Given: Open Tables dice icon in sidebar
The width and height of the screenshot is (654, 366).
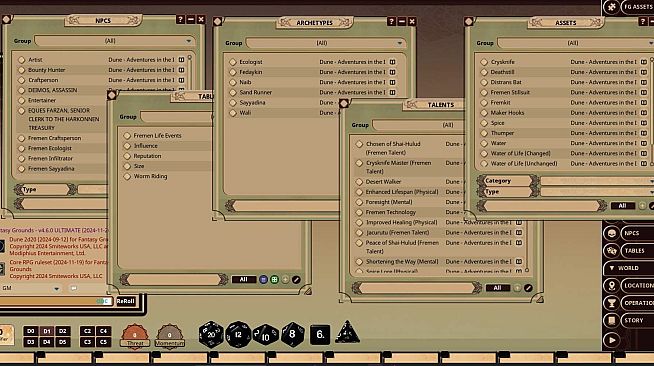Looking at the screenshot, I should pos(611,251).
